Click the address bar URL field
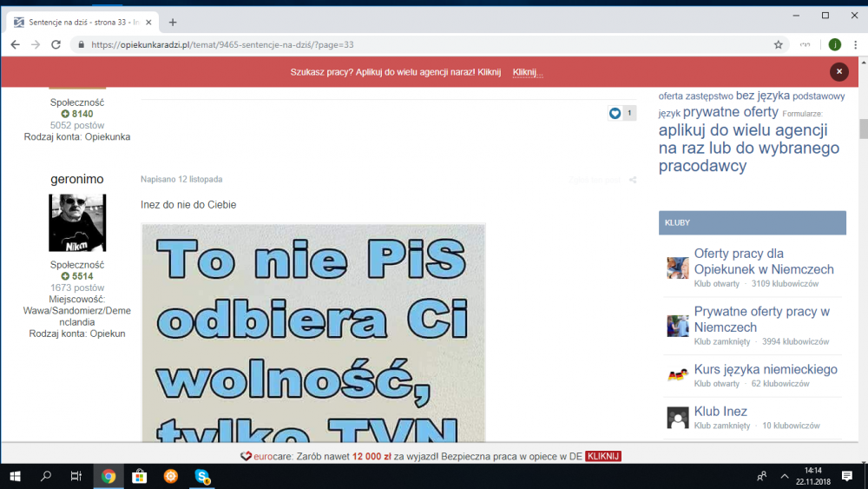The width and height of the screenshot is (868, 489). [x=417, y=44]
